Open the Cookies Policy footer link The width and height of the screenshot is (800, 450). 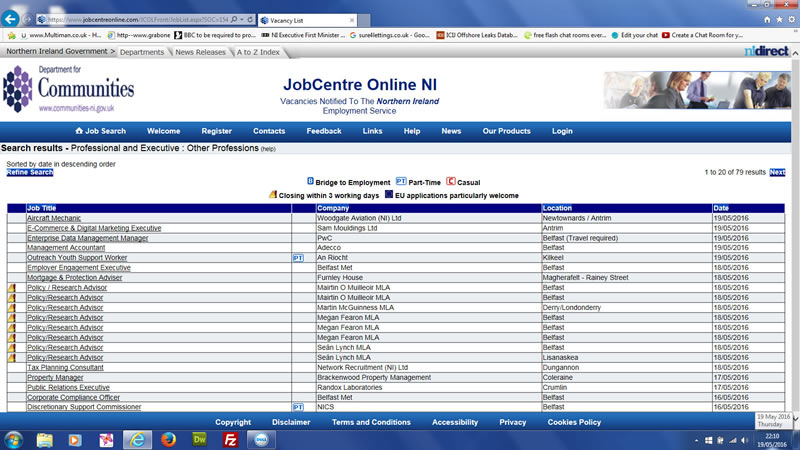(574, 422)
